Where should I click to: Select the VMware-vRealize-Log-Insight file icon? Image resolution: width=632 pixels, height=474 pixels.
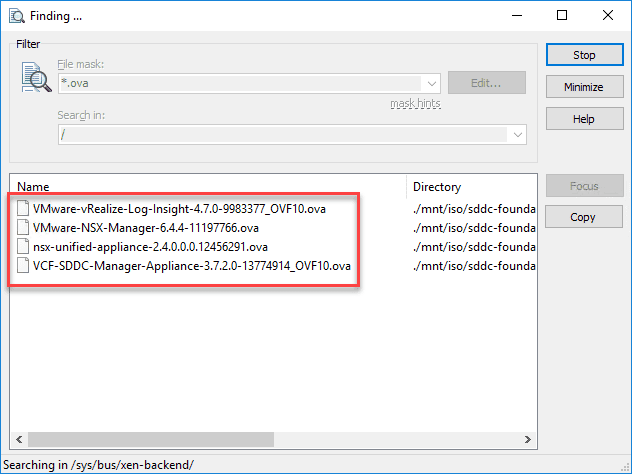point(23,208)
